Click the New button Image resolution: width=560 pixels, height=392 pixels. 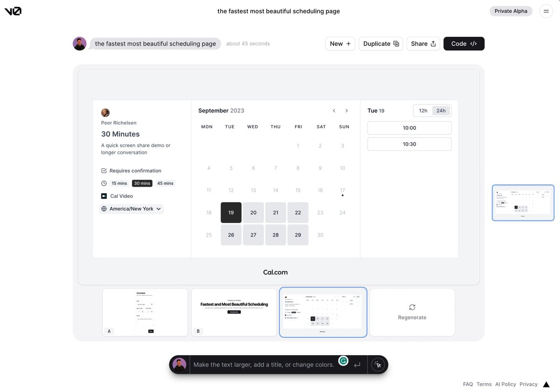pos(340,44)
